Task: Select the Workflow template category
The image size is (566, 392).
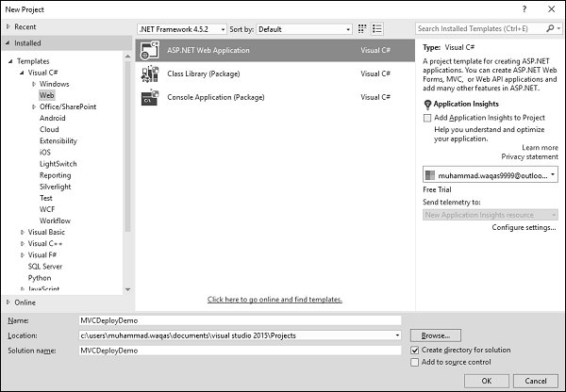Action: click(55, 220)
